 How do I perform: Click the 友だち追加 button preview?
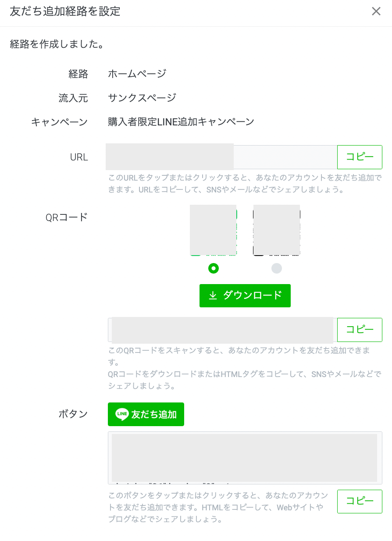pos(146,414)
